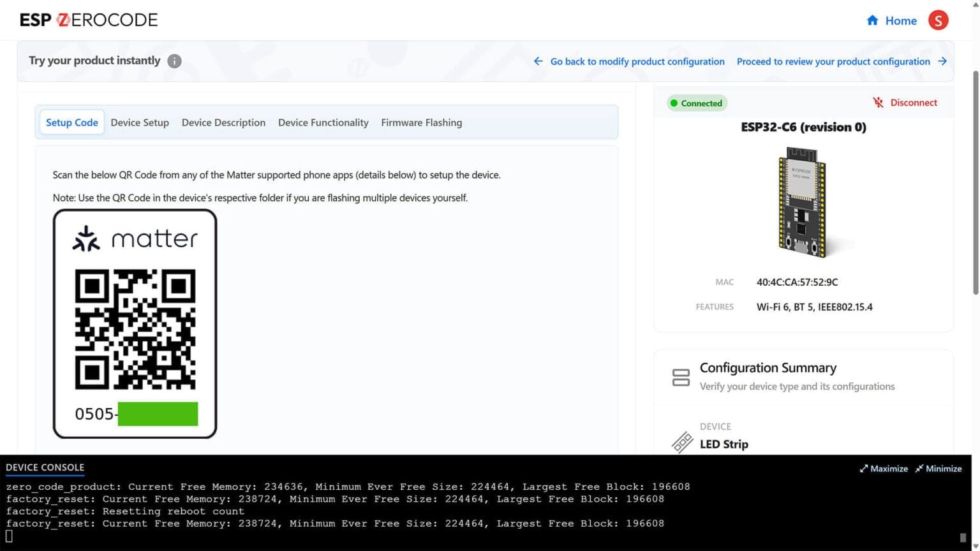The image size is (980, 551).
Task: Click the info icon beside Try your product instantly
Action: pyautogui.click(x=174, y=61)
